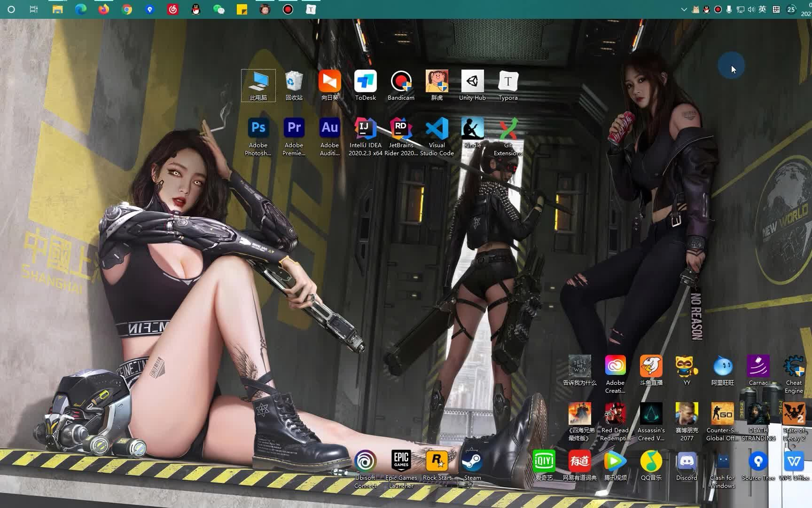Open the Typora desktop shortcut

(x=508, y=86)
